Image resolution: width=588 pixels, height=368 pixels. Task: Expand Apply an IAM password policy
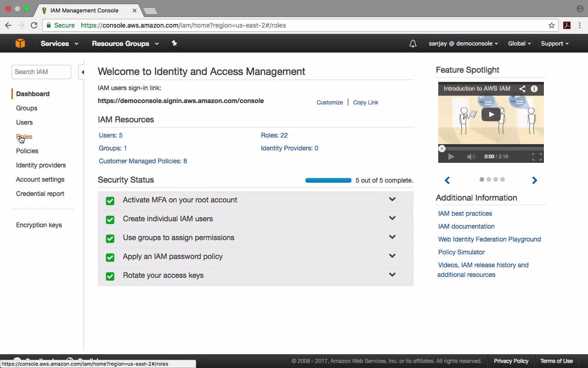[392, 256]
